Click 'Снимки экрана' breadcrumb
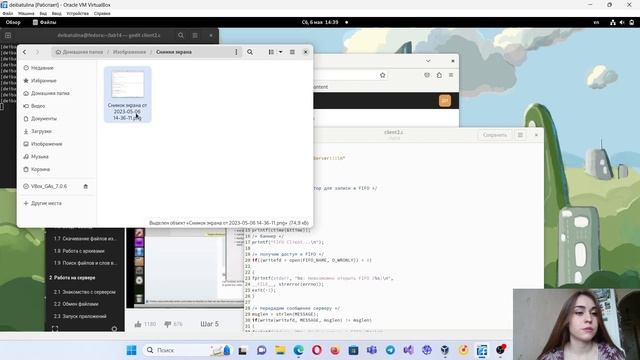This screenshot has height=360, width=640. (x=174, y=52)
